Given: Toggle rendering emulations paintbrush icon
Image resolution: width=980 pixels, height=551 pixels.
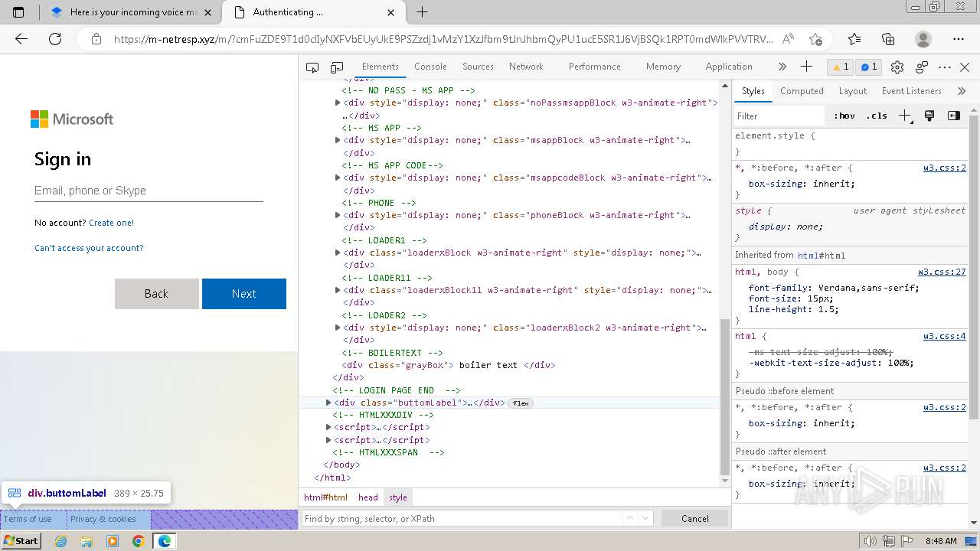Looking at the screenshot, I should point(929,116).
